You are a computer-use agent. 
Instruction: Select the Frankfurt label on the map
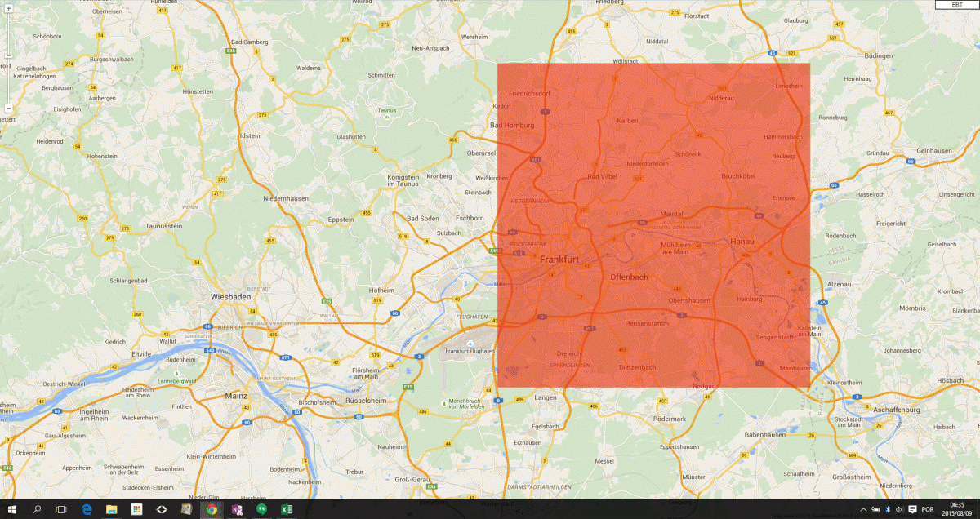[559, 259]
